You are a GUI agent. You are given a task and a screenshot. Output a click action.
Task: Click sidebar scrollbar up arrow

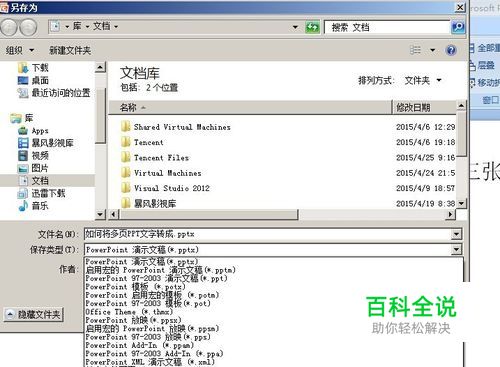100,68
